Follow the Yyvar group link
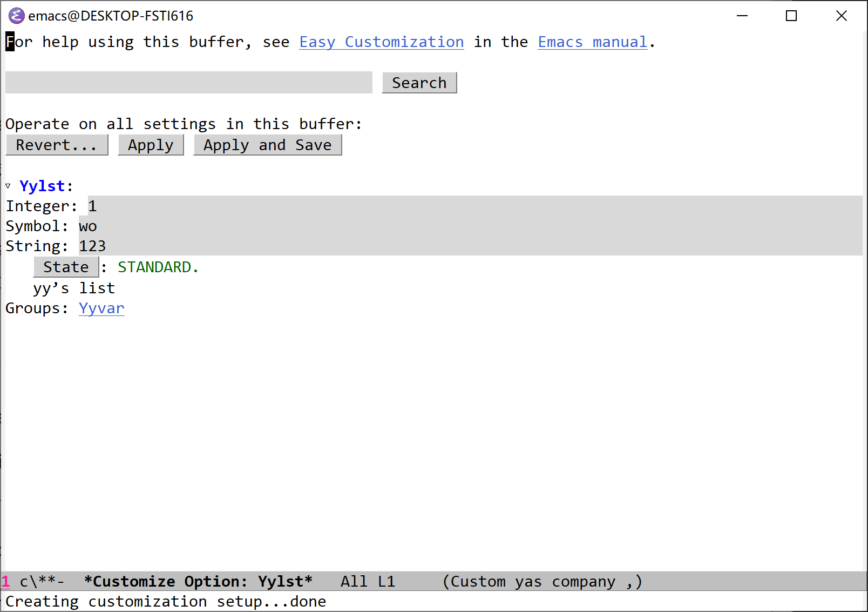The width and height of the screenshot is (868, 612). click(101, 308)
